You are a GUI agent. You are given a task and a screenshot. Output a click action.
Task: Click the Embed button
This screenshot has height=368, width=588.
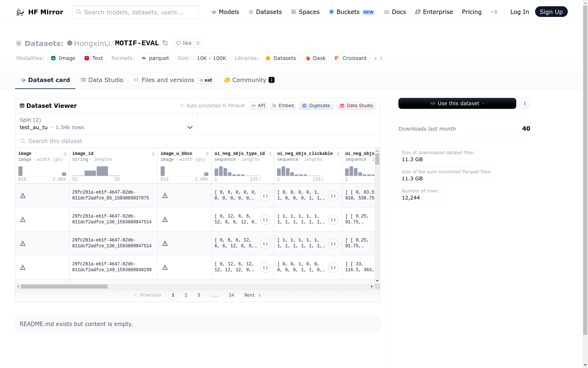283,106
